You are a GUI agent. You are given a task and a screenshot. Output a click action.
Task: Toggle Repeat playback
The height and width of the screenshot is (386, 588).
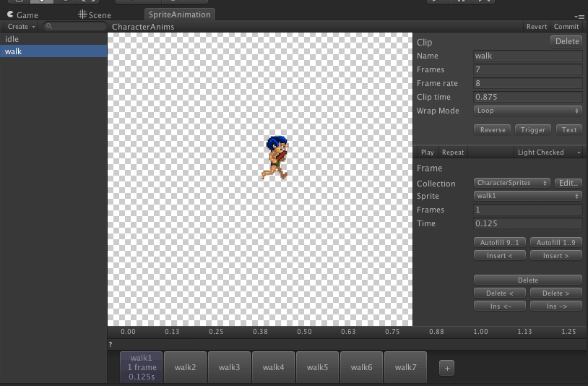pos(453,153)
